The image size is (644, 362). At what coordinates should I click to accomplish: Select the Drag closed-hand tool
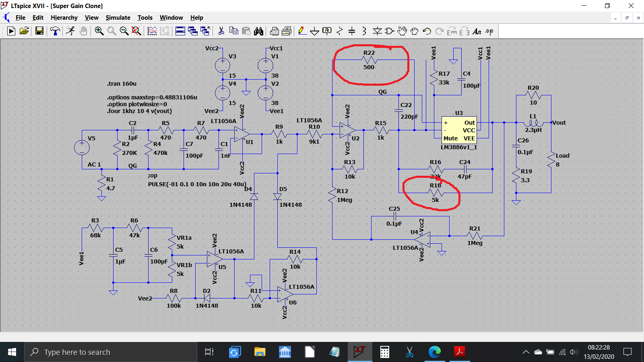[x=415, y=31]
